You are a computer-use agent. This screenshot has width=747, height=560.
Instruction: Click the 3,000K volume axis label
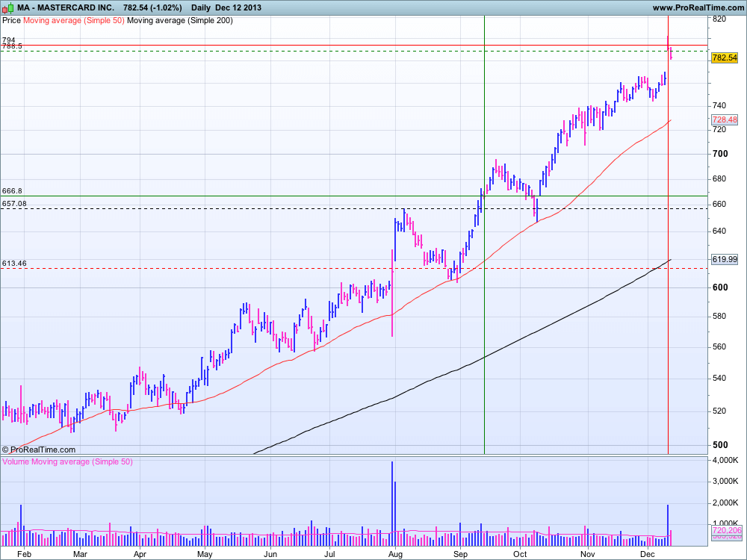point(725,482)
